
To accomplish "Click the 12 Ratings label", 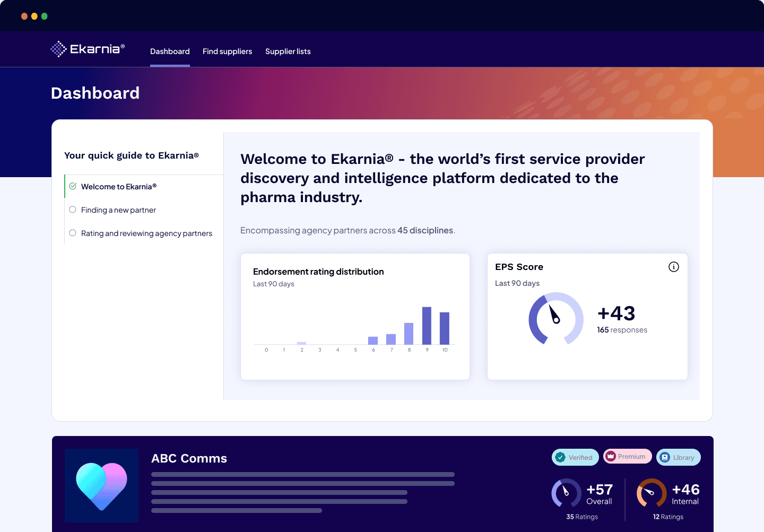I will click(x=668, y=517).
